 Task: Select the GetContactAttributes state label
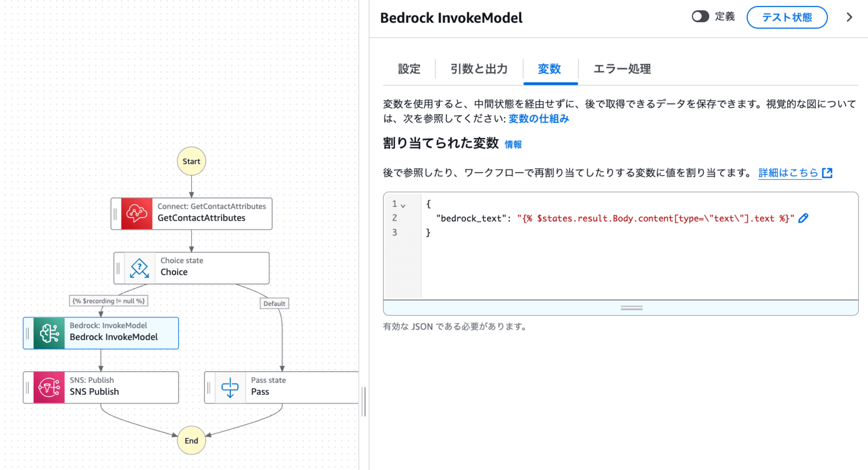click(x=201, y=218)
